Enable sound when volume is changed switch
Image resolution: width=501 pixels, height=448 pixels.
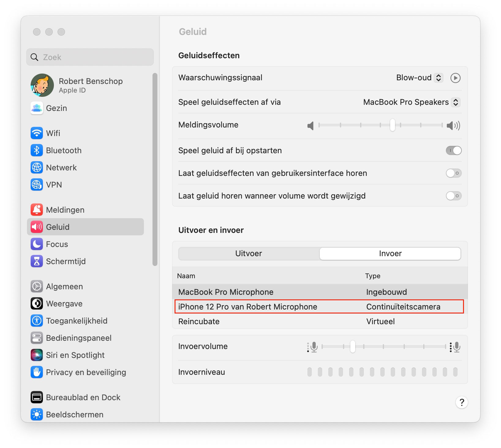[454, 196]
